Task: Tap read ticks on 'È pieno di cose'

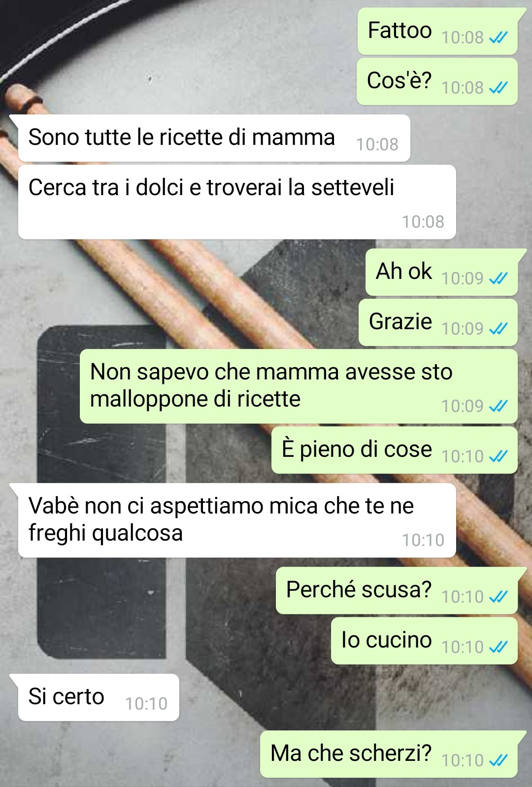Action: pyautogui.click(x=499, y=456)
